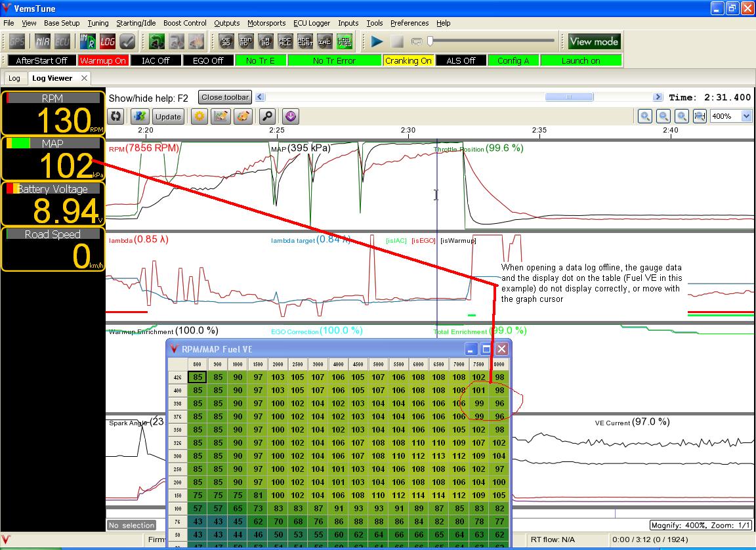Click the 2:30 timeline marker
The width and height of the screenshot is (756, 550).
pyautogui.click(x=408, y=130)
